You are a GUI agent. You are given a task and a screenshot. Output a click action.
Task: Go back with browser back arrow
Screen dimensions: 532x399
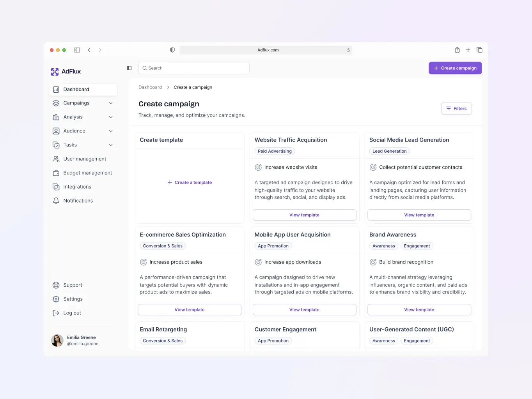89,50
